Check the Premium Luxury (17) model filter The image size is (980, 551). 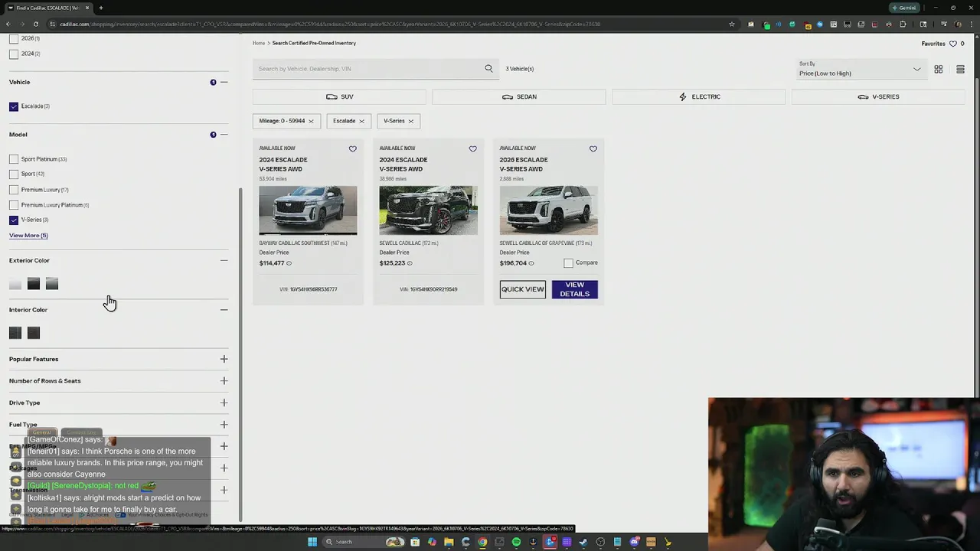14,190
